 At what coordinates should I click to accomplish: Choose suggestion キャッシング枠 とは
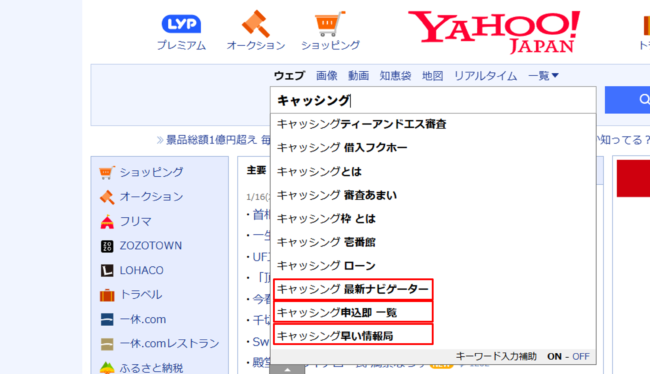(x=433, y=219)
